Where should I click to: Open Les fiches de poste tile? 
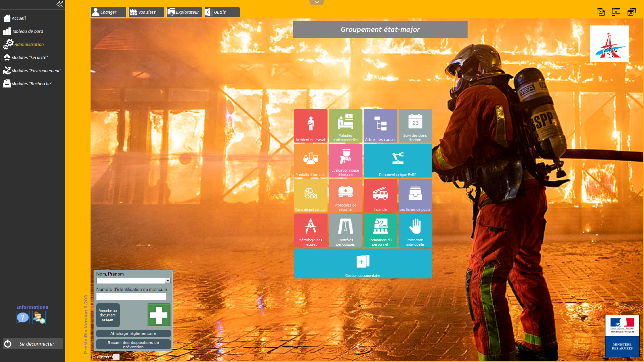[415, 195]
